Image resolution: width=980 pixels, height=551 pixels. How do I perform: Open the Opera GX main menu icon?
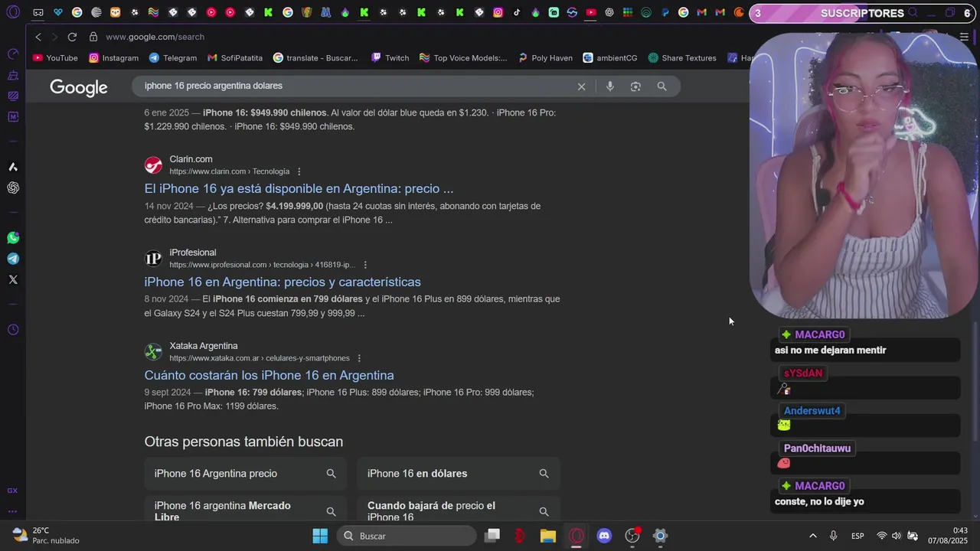pyautogui.click(x=13, y=12)
